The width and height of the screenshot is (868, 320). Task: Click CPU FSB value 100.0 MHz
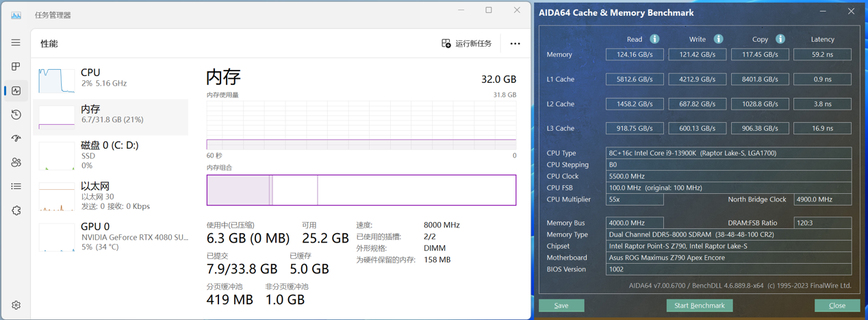point(728,188)
